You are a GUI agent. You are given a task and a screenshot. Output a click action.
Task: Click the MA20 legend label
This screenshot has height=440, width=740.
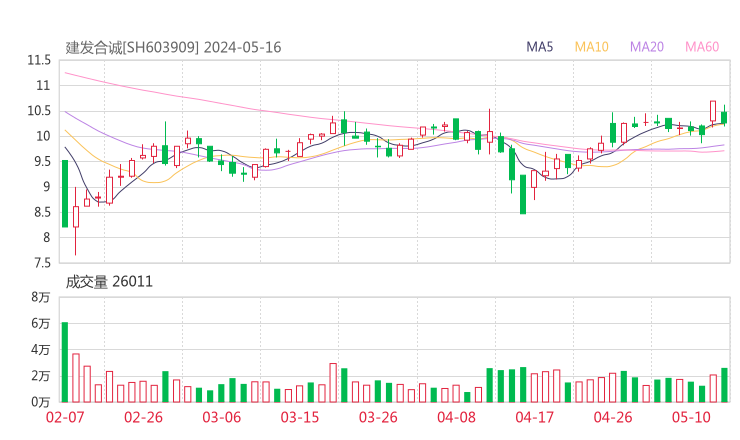coord(647,47)
